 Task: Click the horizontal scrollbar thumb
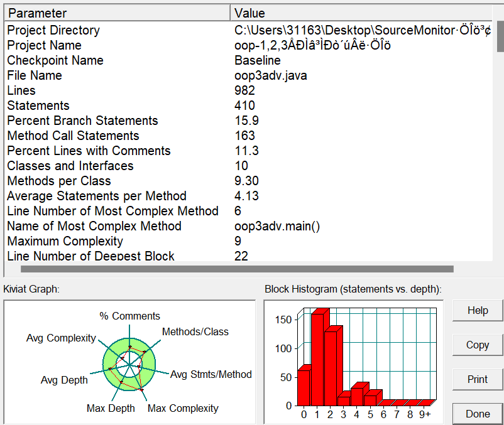pos(237,269)
